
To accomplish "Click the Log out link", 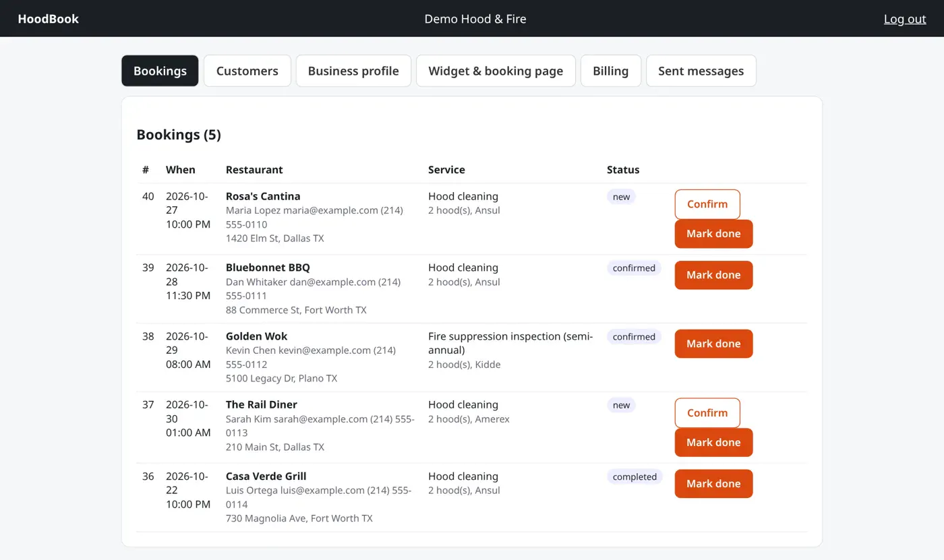I will [905, 19].
